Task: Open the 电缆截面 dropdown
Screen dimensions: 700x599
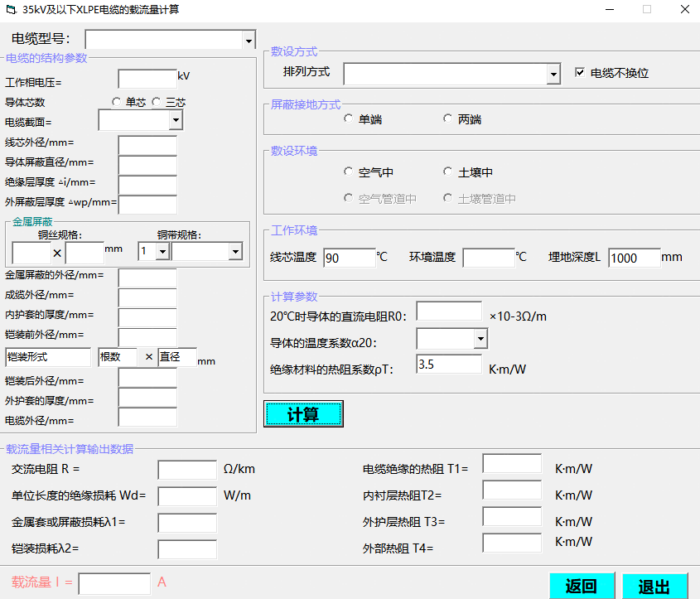Action: (x=176, y=121)
